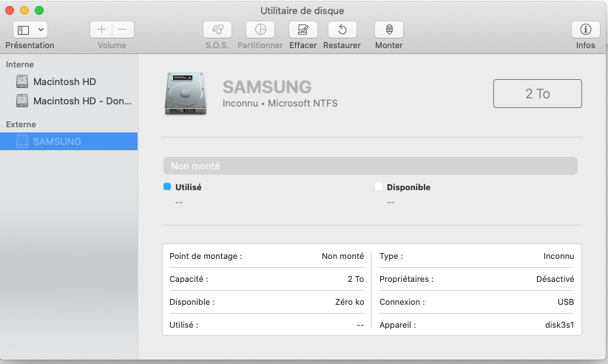This screenshot has width=608, height=364.
Task: Click the Partitionner pie chart icon
Action: coord(260,30)
